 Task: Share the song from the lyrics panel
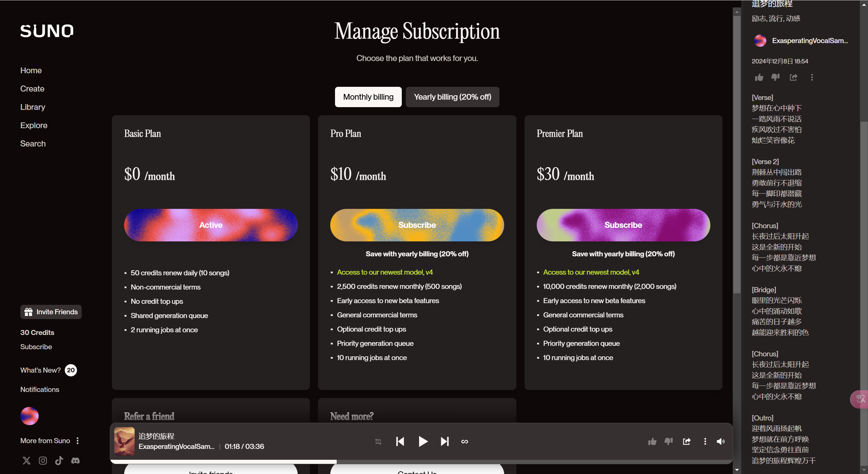click(793, 77)
